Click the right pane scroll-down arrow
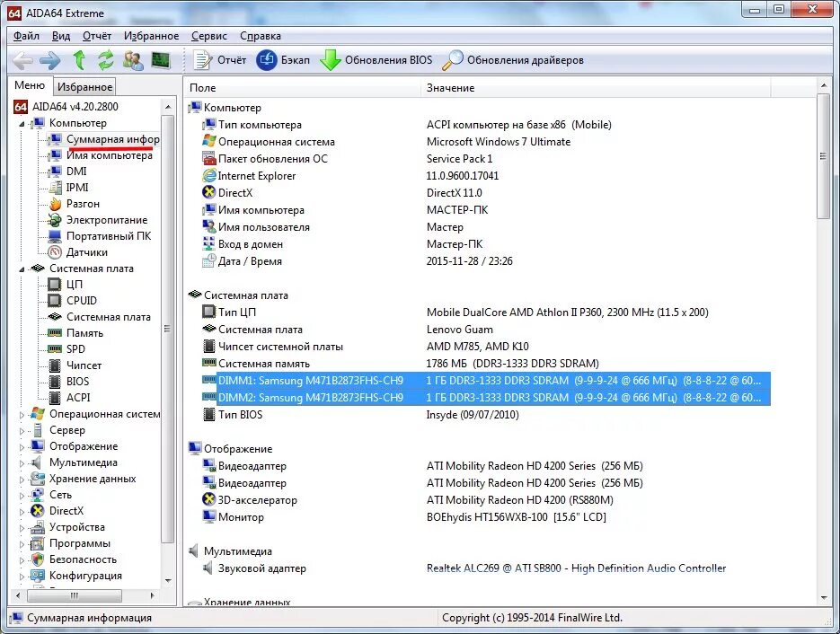The width and height of the screenshot is (840, 634). (824, 598)
